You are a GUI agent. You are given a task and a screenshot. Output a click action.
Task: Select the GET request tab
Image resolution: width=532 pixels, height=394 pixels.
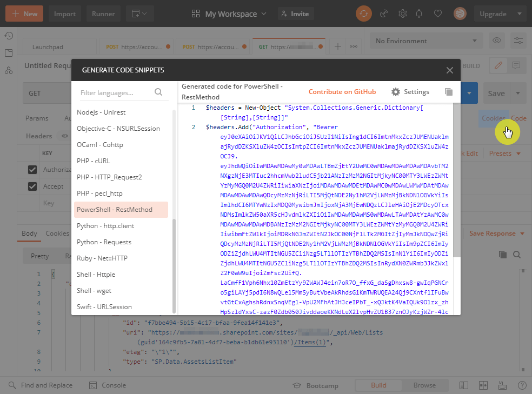click(x=289, y=46)
